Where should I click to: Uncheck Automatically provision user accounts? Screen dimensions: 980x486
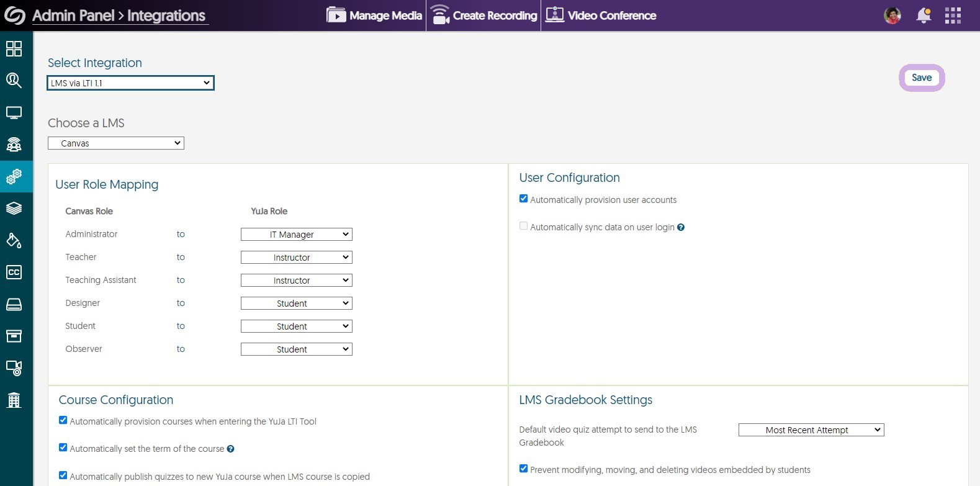pyautogui.click(x=523, y=199)
